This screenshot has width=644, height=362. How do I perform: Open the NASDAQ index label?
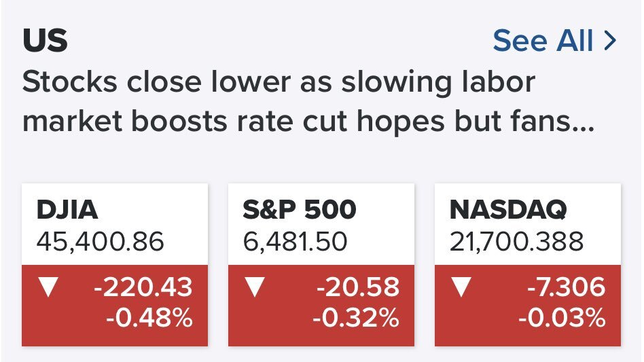pos(507,211)
